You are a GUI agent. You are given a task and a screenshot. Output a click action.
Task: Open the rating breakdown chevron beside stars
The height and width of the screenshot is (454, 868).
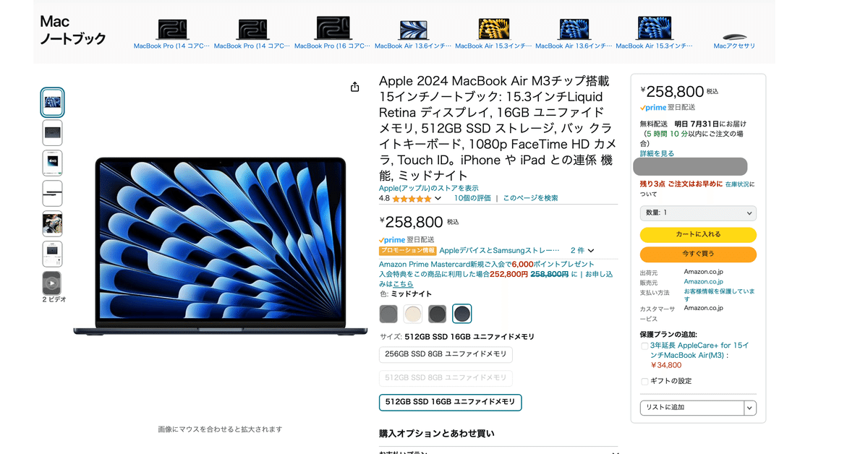pos(438,198)
